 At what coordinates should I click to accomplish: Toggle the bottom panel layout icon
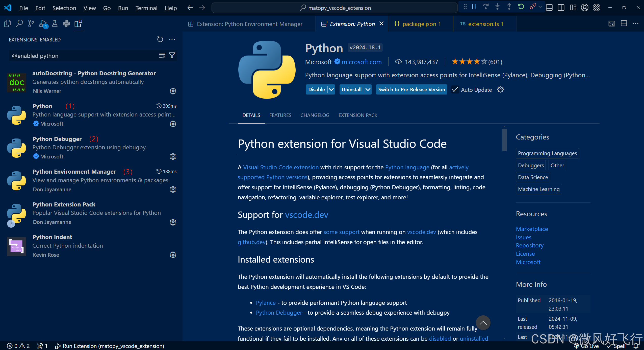[549, 8]
